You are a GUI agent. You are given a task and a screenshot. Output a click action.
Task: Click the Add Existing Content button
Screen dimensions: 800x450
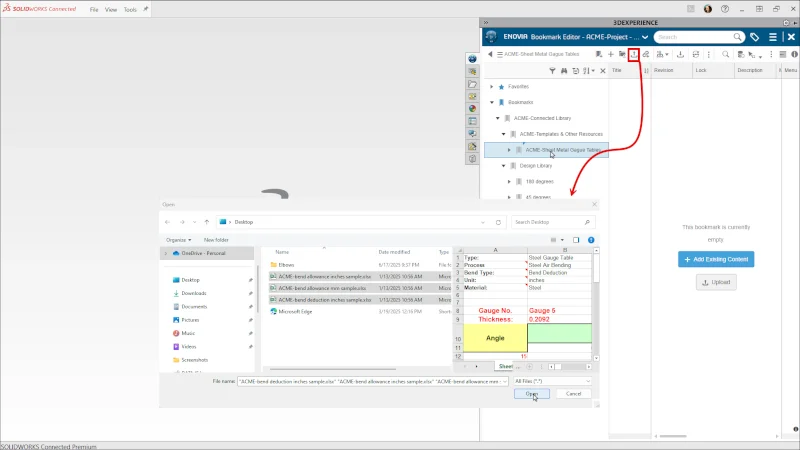(715, 260)
